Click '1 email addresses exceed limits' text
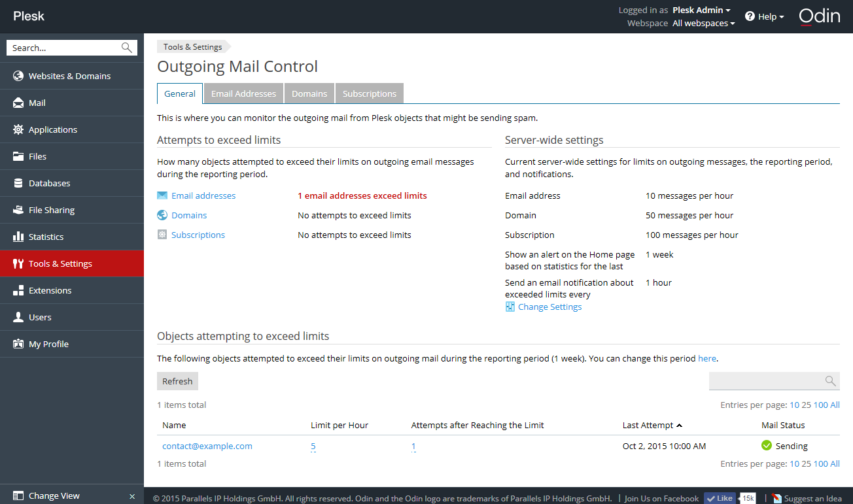 pos(362,195)
